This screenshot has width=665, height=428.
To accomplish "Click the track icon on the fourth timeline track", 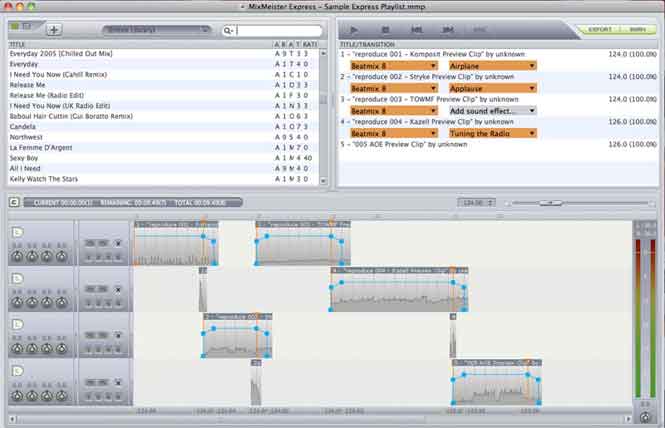I will 17,371.
